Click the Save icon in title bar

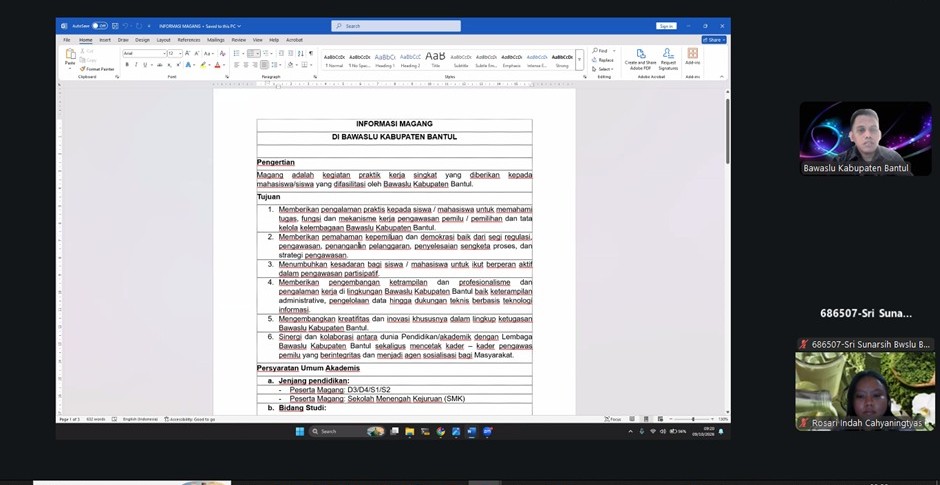[115, 26]
